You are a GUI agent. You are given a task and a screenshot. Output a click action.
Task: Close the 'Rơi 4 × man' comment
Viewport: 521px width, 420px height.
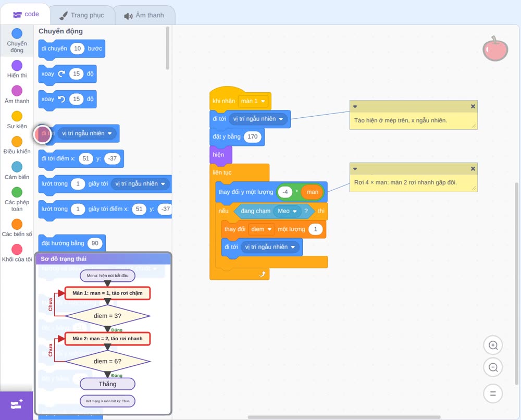[x=473, y=169]
